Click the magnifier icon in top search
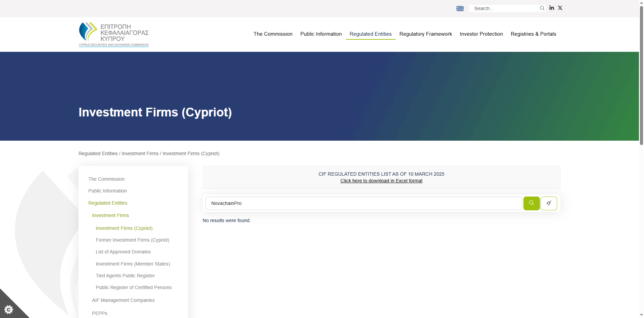The width and height of the screenshot is (644, 318). tap(542, 8)
